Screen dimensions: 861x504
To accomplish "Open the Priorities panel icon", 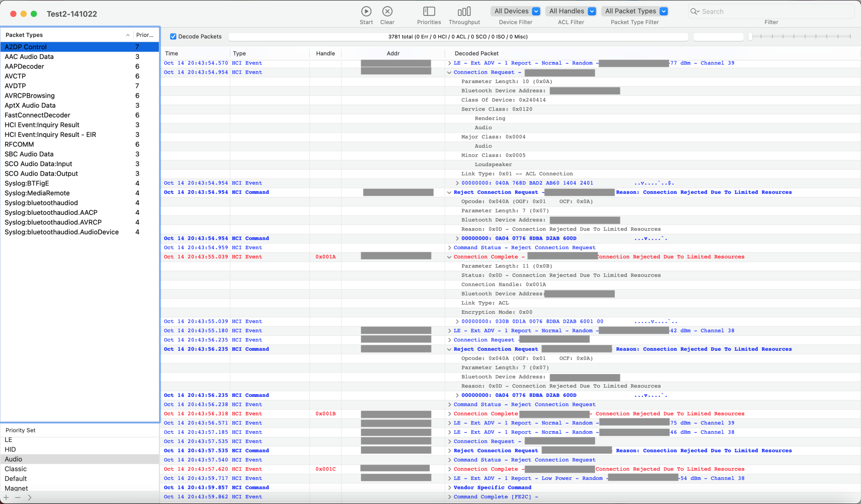I will click(429, 12).
